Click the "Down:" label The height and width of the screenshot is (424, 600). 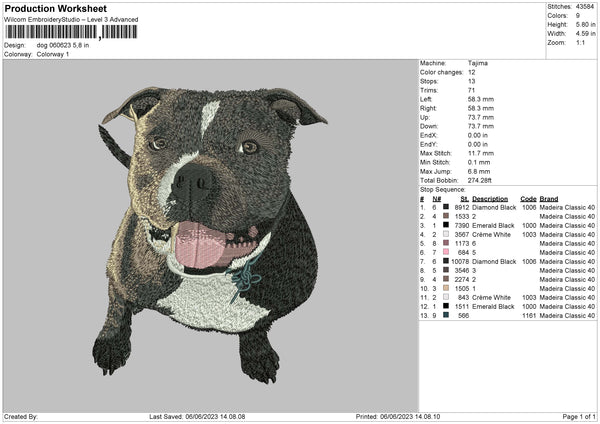(429, 126)
